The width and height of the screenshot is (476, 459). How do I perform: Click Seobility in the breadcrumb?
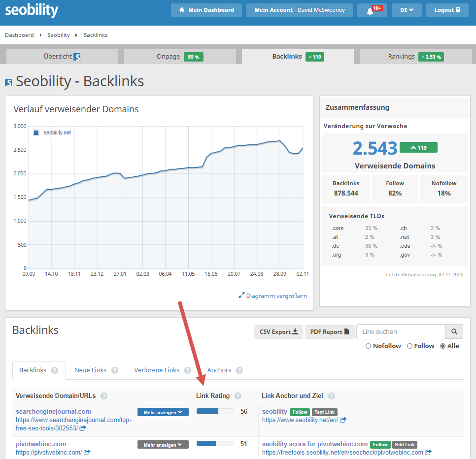(59, 35)
